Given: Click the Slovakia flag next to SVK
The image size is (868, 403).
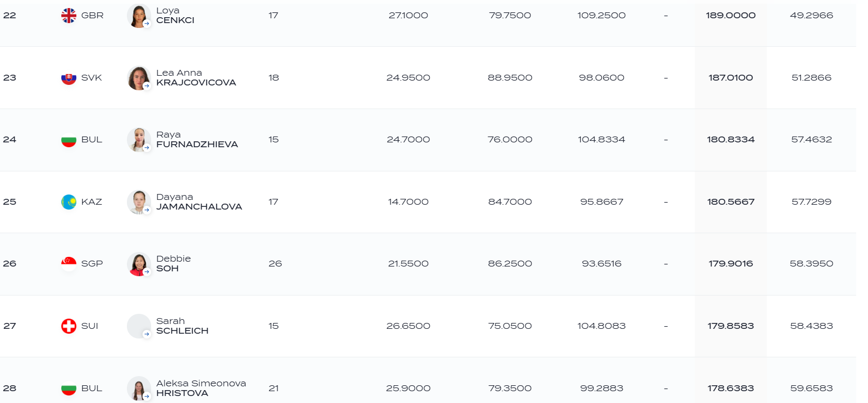Looking at the screenshot, I should tap(69, 78).
